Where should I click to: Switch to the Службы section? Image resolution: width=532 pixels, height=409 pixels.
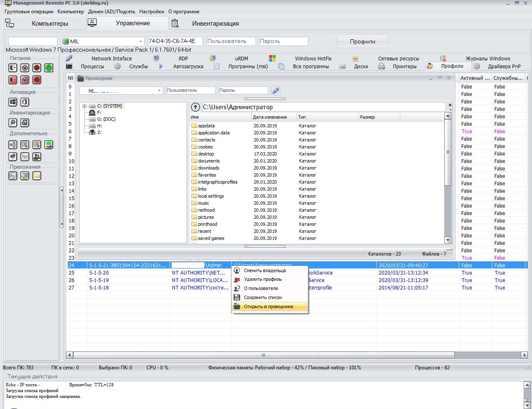coord(138,66)
